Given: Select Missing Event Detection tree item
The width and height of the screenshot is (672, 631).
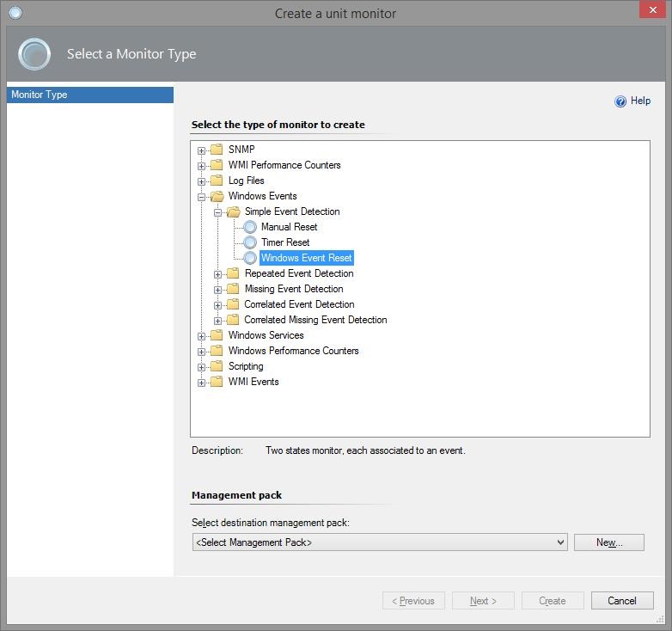Looking at the screenshot, I should pos(293,289).
